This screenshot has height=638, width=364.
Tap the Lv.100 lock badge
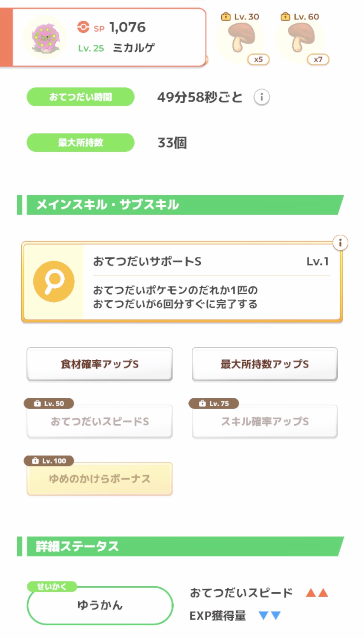pos(49,461)
